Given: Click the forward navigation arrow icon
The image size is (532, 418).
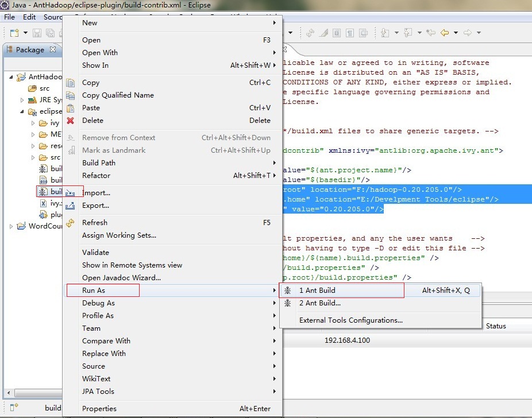Looking at the screenshot, I should click(x=468, y=33).
